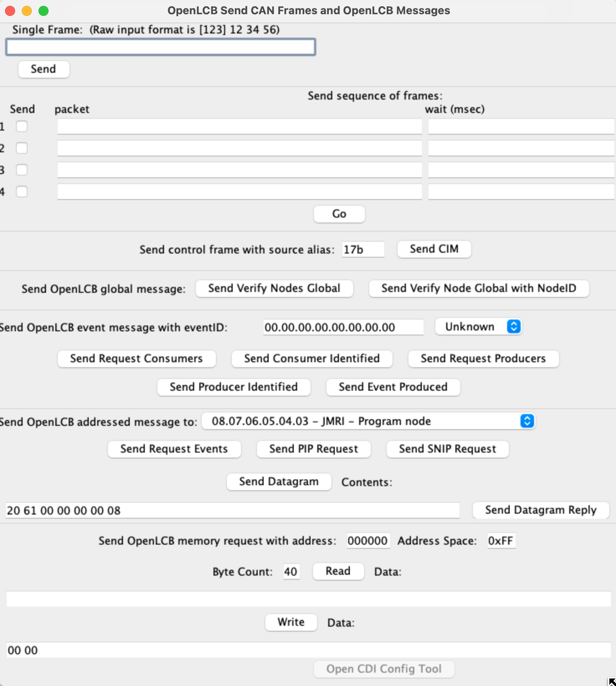Click Send SNIP Request

coord(447,449)
